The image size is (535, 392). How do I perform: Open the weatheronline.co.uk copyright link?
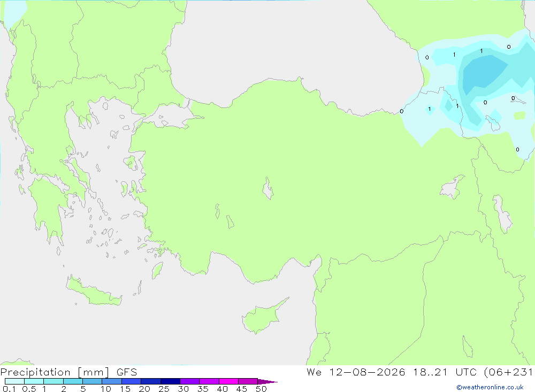coord(490,387)
